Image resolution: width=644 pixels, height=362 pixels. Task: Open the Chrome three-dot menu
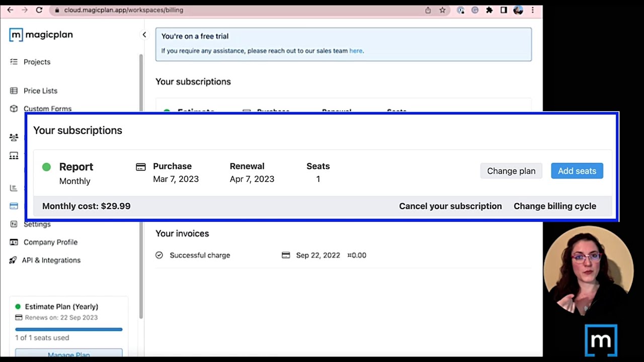tap(533, 10)
